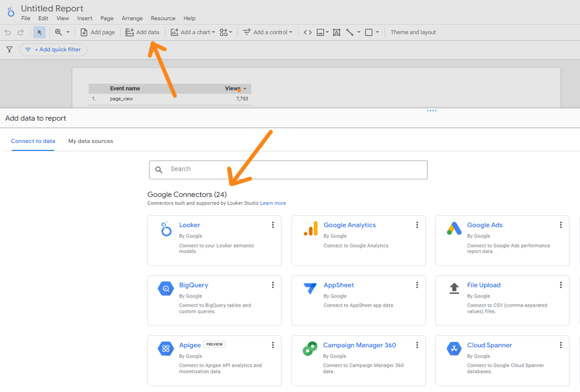Select the line drawing tool
580x392 pixels.
350,32
